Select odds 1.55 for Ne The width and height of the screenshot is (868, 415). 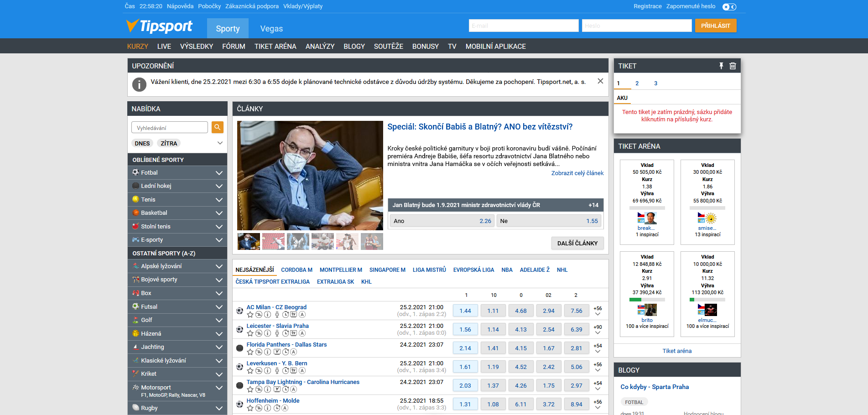(549, 221)
